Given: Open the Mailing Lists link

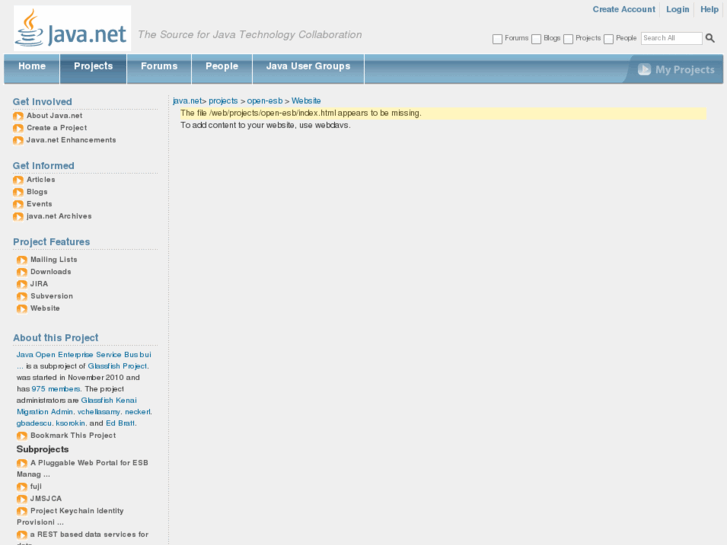Looking at the screenshot, I should point(54,259).
